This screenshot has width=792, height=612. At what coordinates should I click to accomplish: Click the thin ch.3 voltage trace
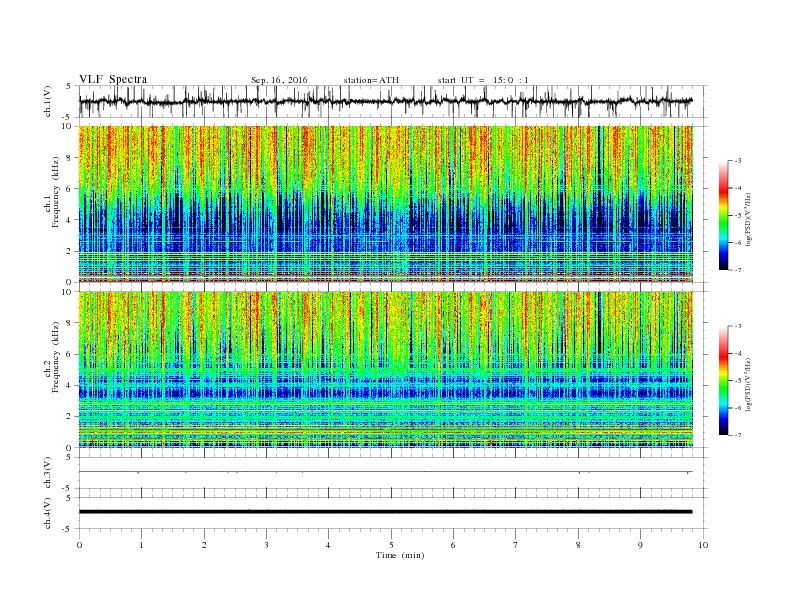tap(386, 472)
